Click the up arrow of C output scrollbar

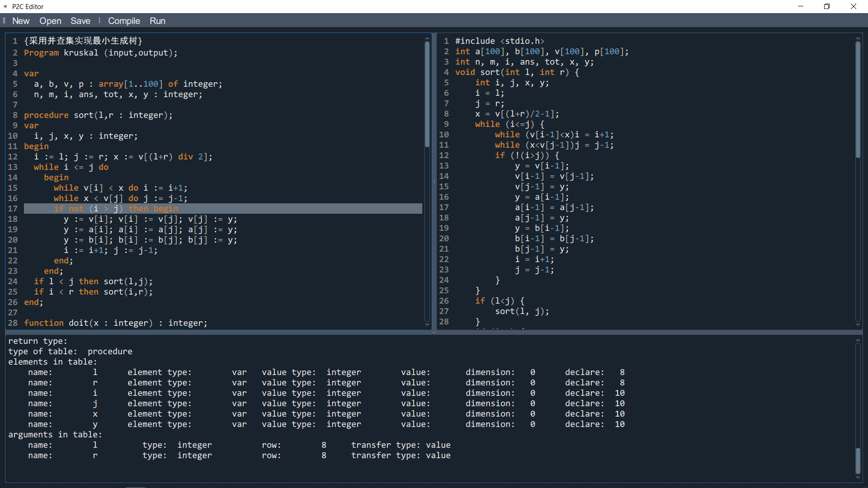858,39
